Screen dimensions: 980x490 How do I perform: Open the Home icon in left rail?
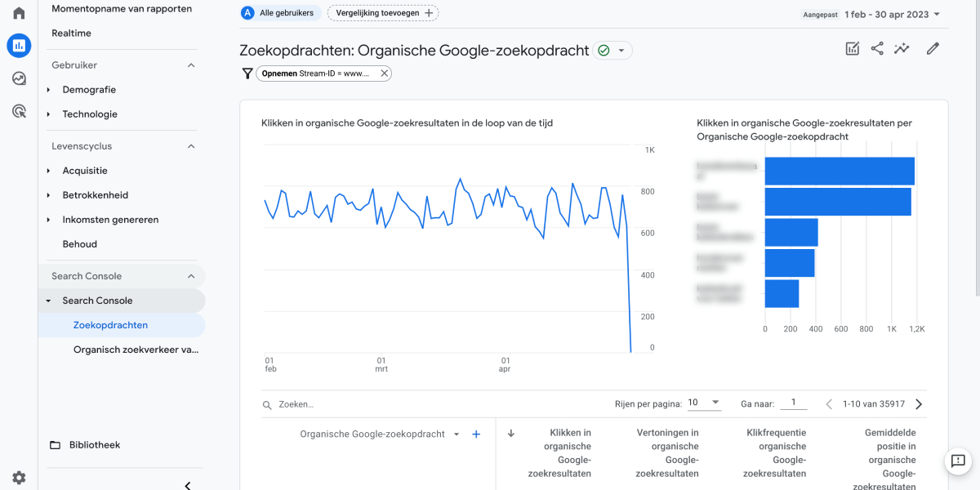[19, 13]
